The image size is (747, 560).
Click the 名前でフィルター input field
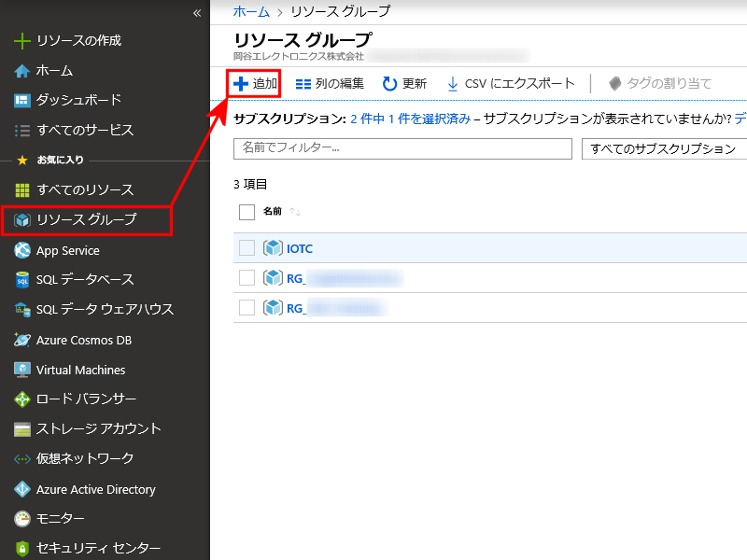coord(402,148)
